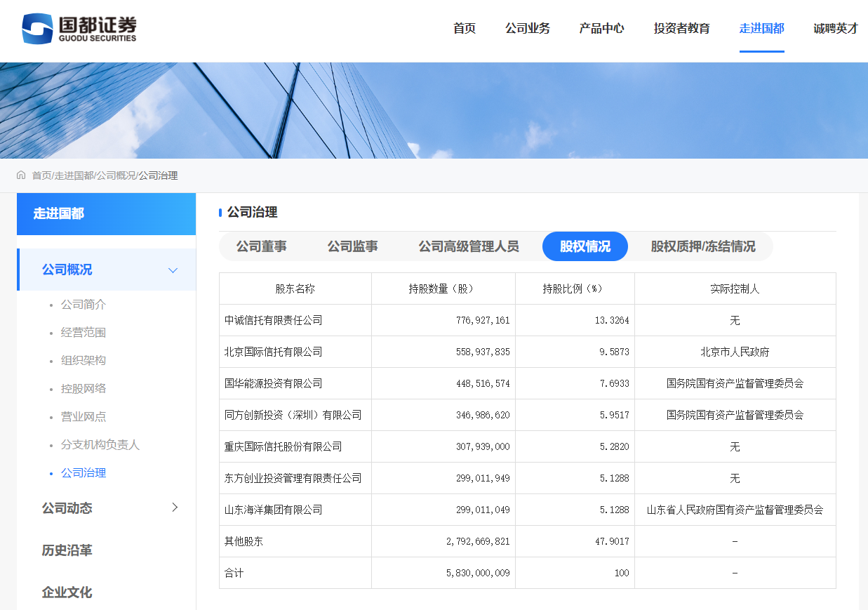Click 山东省人民政府国有资产监督管理委员会 cell
This screenshot has width=868, height=610.
735,510
